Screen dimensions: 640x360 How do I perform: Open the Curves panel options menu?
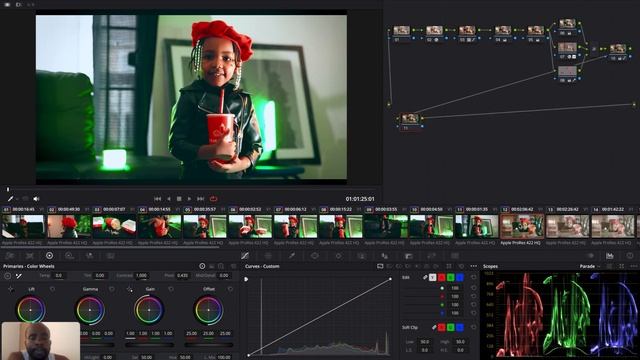[473, 266]
